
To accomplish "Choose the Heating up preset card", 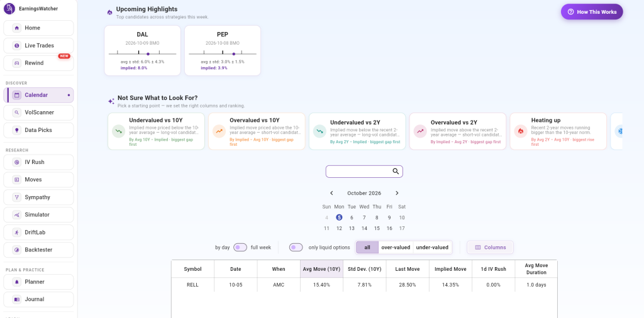I will coord(558,131).
